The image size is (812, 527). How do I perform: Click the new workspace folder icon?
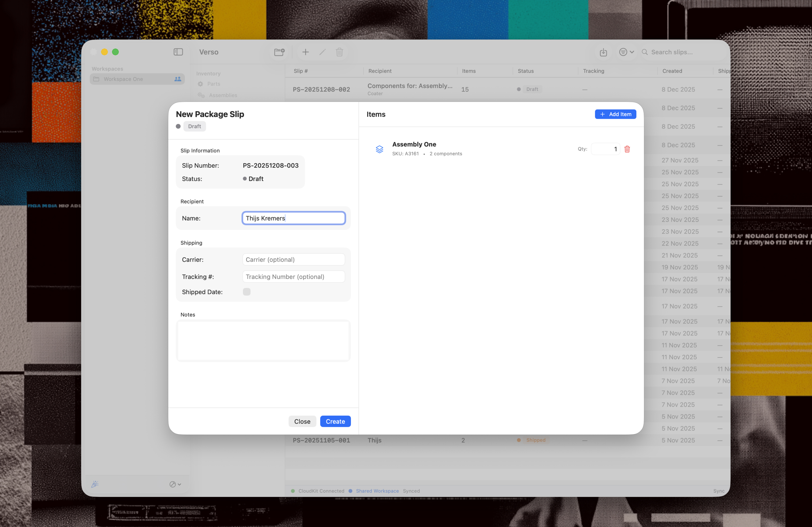click(x=279, y=52)
